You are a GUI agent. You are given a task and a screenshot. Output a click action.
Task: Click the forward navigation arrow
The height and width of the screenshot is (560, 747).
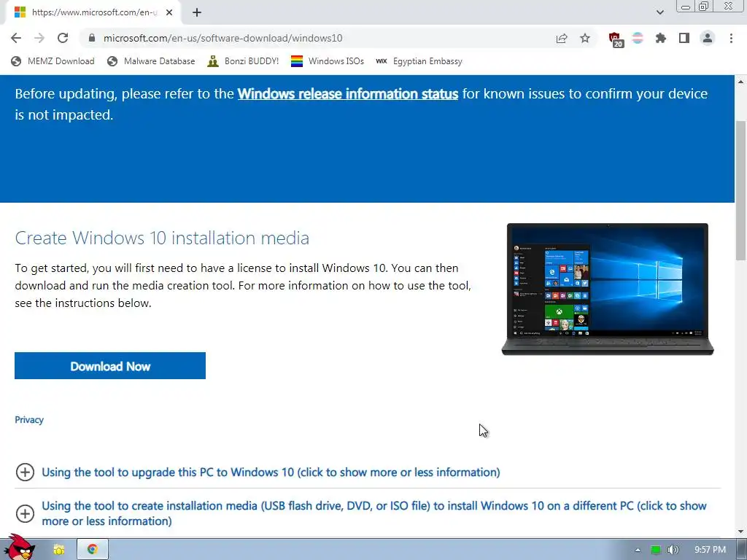(39, 38)
